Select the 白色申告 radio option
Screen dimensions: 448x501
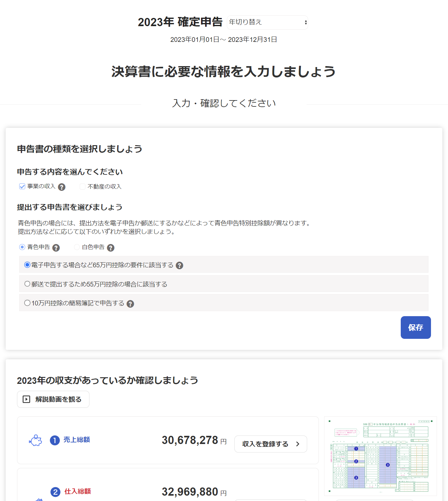[x=77, y=247]
